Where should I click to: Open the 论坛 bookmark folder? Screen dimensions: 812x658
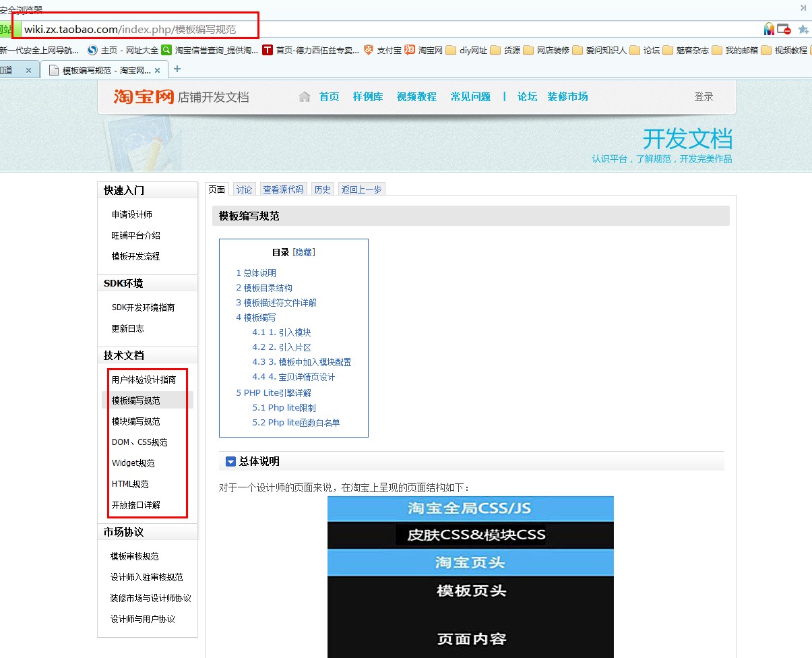645,50
